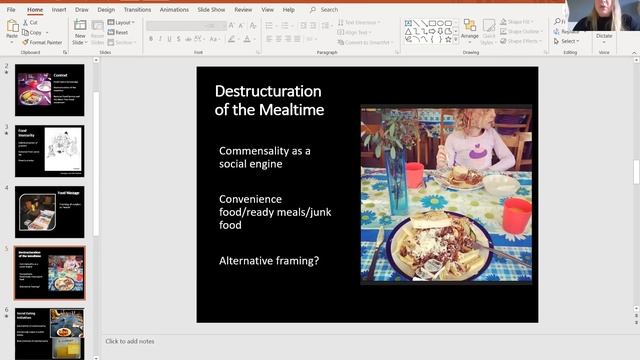Add a slide with New Slide icon
Viewport: 640px width, 360px height.
[x=80, y=25]
